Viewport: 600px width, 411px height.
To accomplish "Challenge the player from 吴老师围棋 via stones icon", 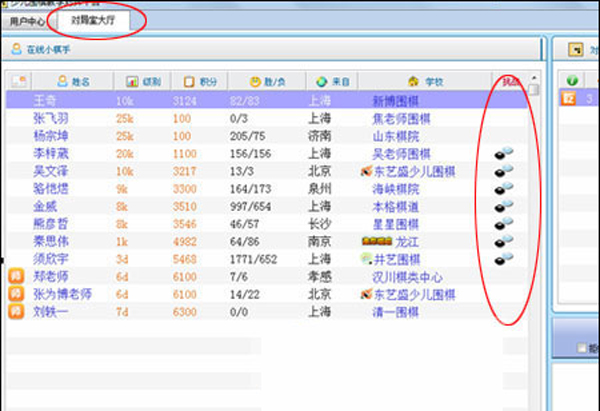I will [504, 153].
